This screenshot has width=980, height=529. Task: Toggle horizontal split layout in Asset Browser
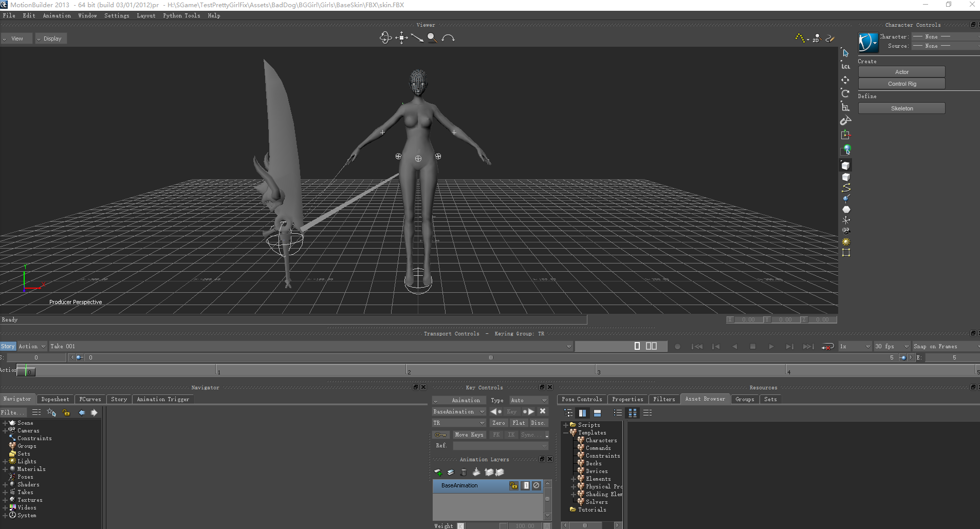(x=597, y=413)
